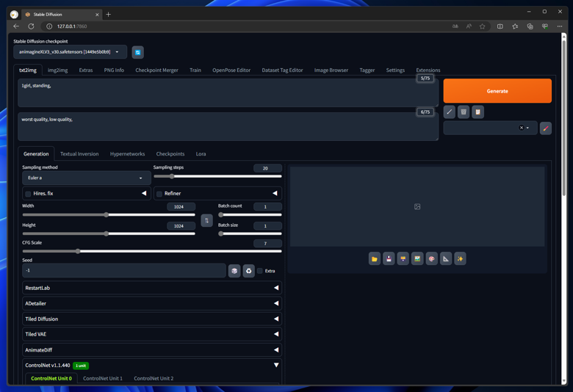Enable the Refiner checkbox
This screenshot has width=573, height=392.
pyautogui.click(x=159, y=194)
